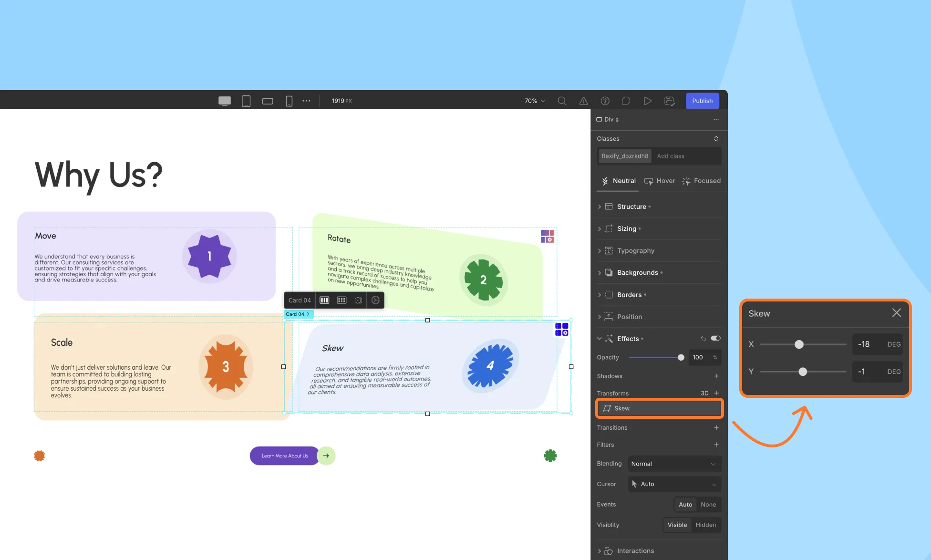Click columns layout icon in Card 04 toolbar
931x560 pixels.
click(324, 300)
